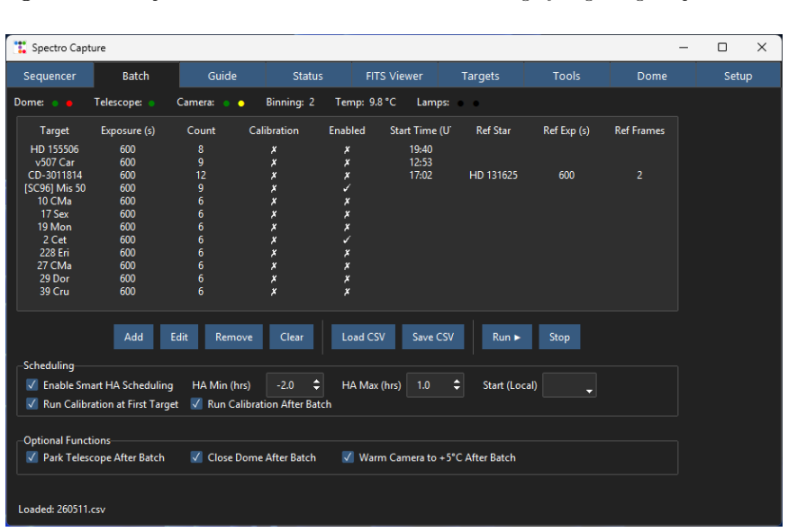Screen dimensions: 788x532
Task: Click the Count column header
Action: click(201, 131)
